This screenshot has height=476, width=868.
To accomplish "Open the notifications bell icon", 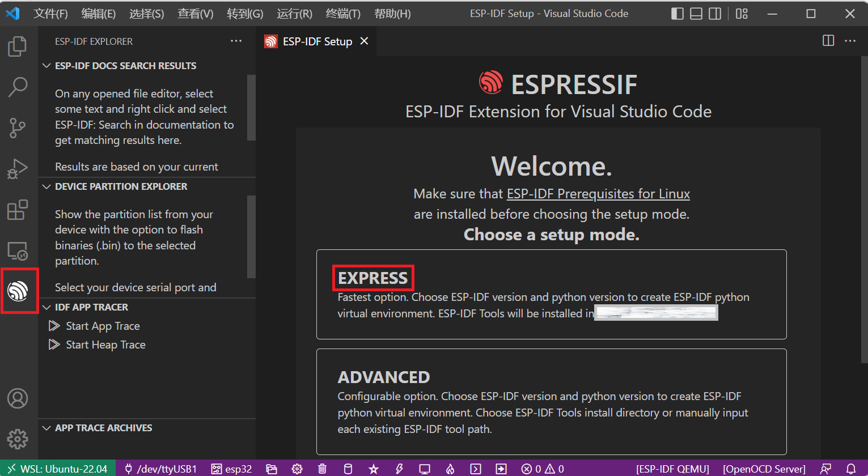I will (x=851, y=469).
